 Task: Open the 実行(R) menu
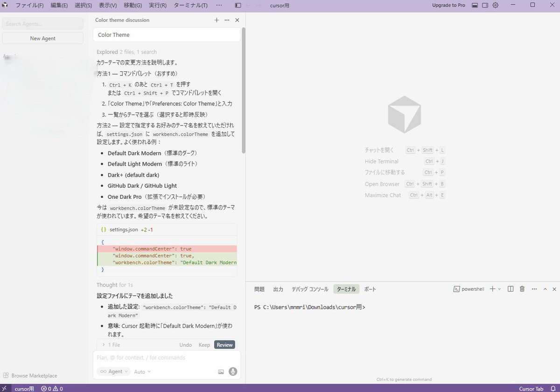point(158,5)
